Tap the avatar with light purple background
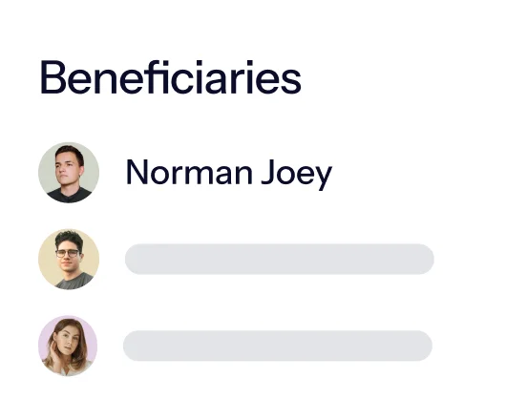527x420 pixels. pyautogui.click(x=68, y=346)
